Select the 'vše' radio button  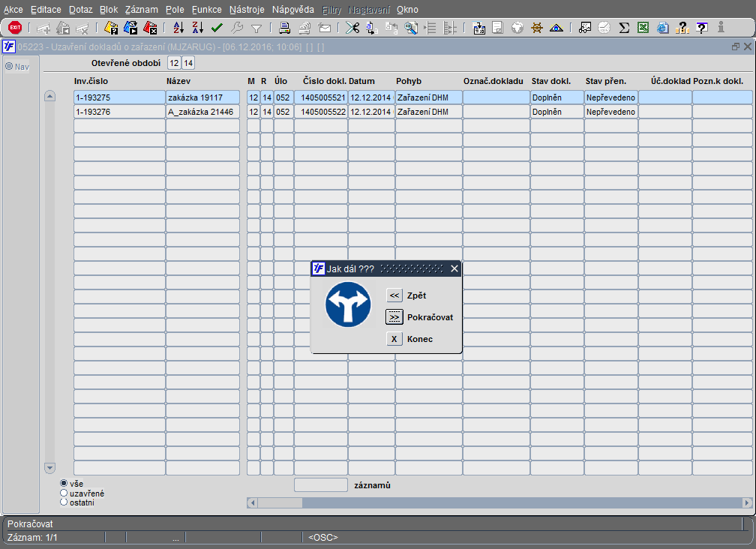pyautogui.click(x=64, y=483)
